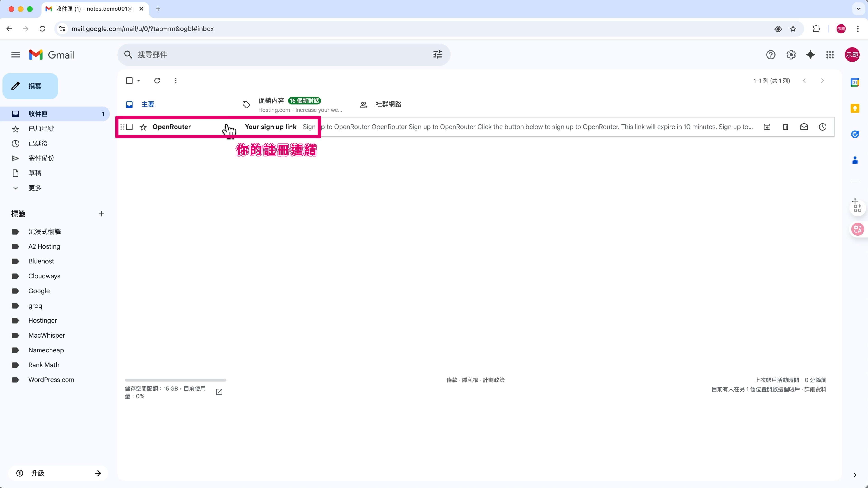Open the settings gear icon
This screenshot has width=868, height=488.
[791, 54]
